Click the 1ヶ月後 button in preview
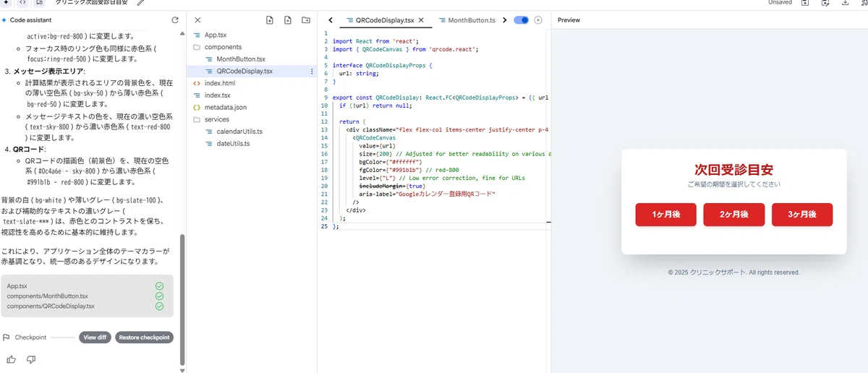Screen dimensions: 868x373 pyautogui.click(x=666, y=215)
